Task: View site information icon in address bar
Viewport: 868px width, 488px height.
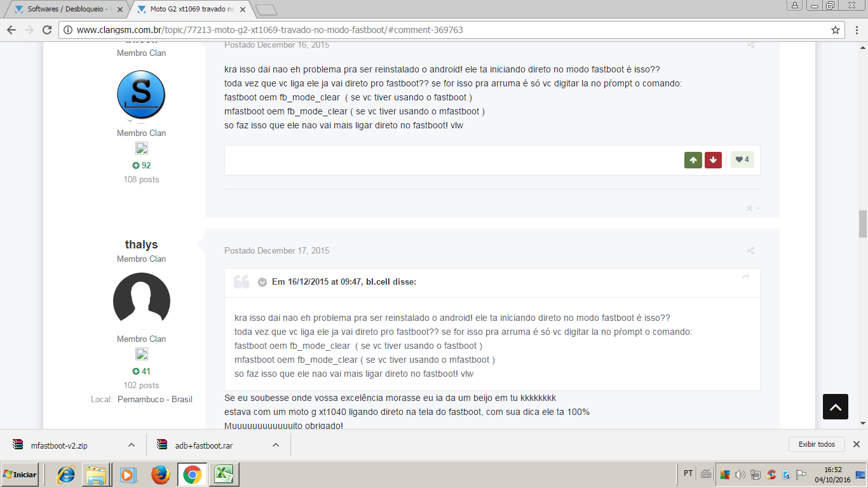Action: 68,30
